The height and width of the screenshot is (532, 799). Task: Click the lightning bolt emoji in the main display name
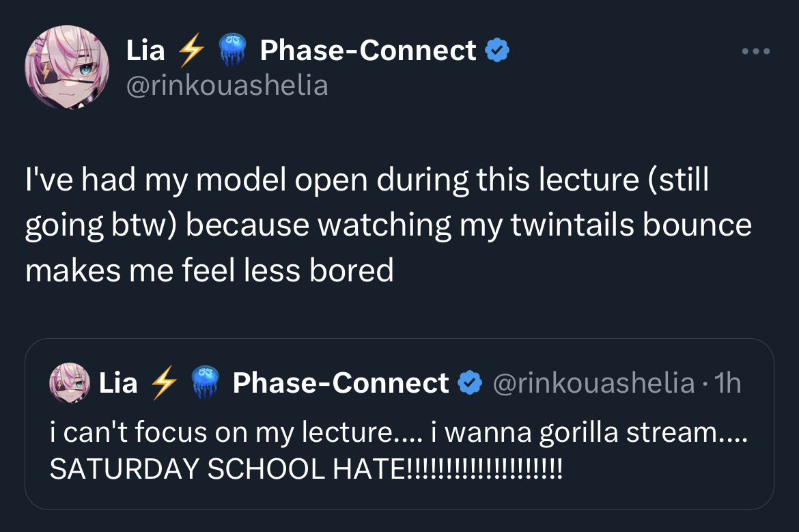[x=191, y=51]
